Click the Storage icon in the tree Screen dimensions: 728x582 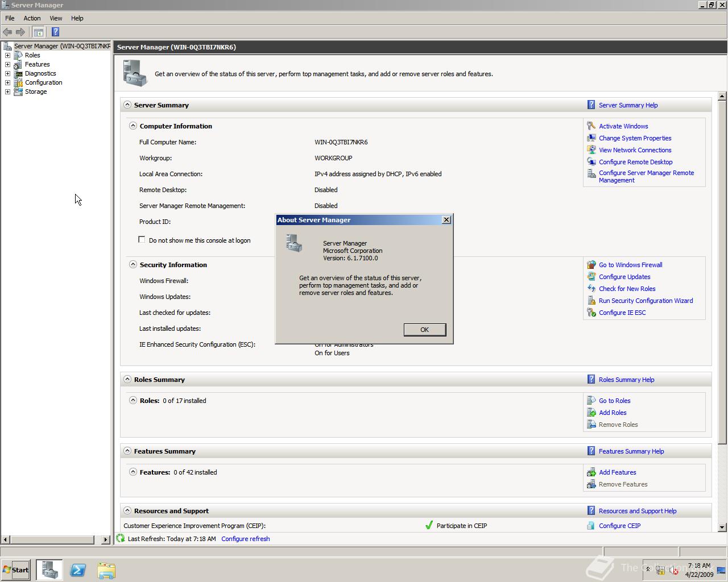(18, 92)
